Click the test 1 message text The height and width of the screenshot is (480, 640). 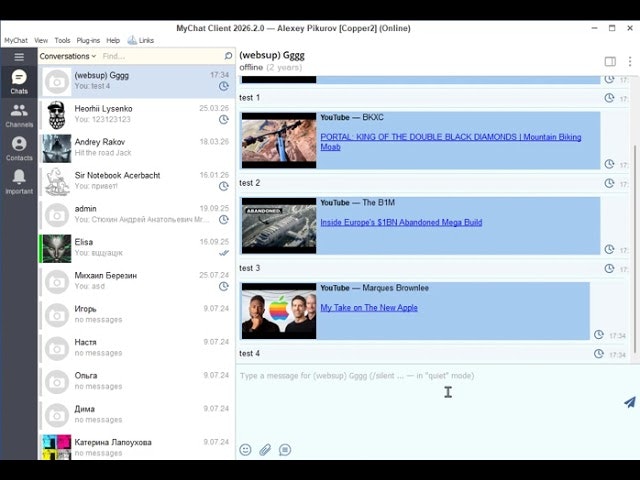click(249, 98)
